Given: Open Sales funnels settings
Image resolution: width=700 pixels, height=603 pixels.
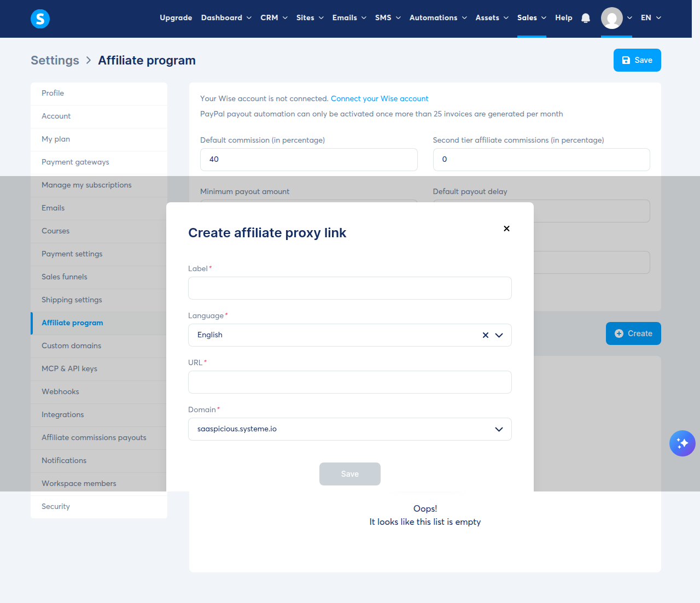Looking at the screenshot, I should click(99, 277).
